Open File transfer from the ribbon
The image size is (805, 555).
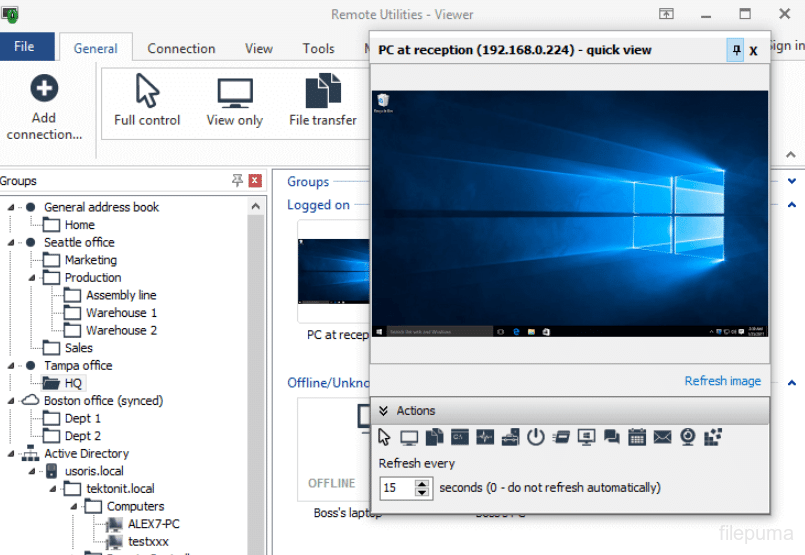pyautogui.click(x=322, y=101)
